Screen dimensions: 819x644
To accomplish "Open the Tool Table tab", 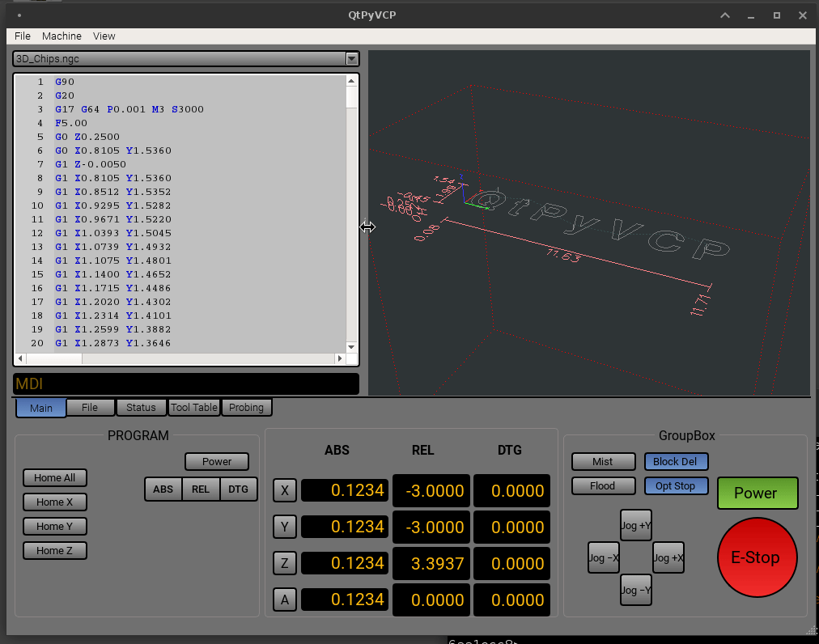I will click(x=193, y=408).
